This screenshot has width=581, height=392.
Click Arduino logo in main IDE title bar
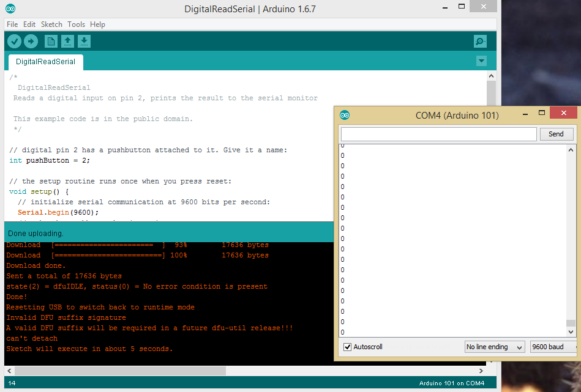(10, 9)
